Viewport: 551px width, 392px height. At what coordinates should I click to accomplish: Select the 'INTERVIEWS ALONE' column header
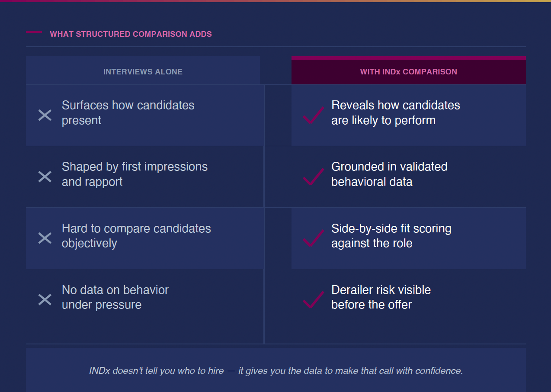click(x=143, y=72)
